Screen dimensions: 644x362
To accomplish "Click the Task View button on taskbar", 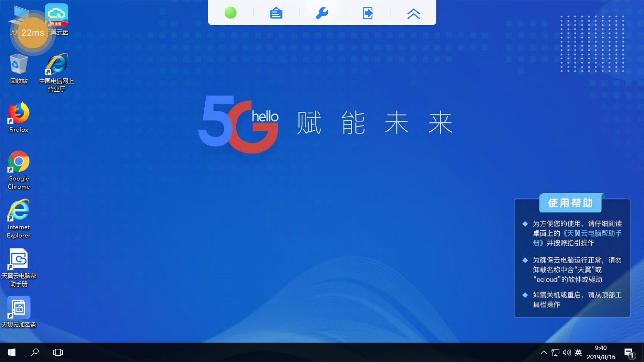I will coord(58,352).
